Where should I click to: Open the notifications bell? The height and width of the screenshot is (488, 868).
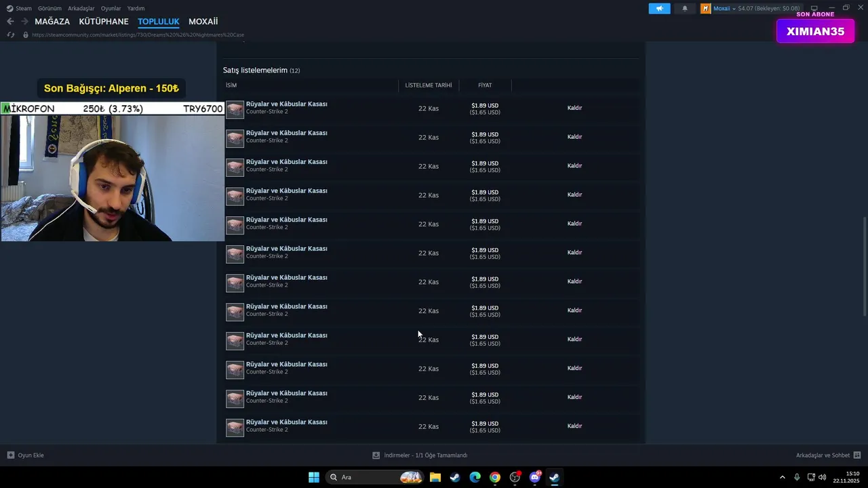(685, 9)
